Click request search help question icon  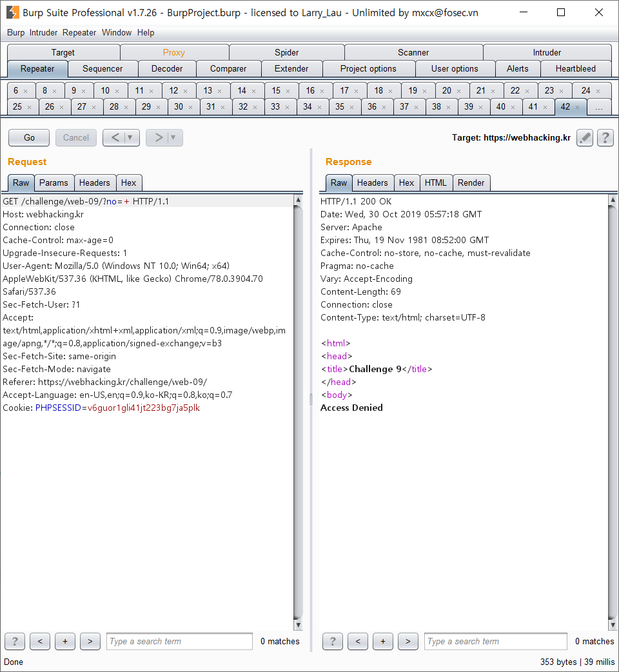(x=15, y=642)
